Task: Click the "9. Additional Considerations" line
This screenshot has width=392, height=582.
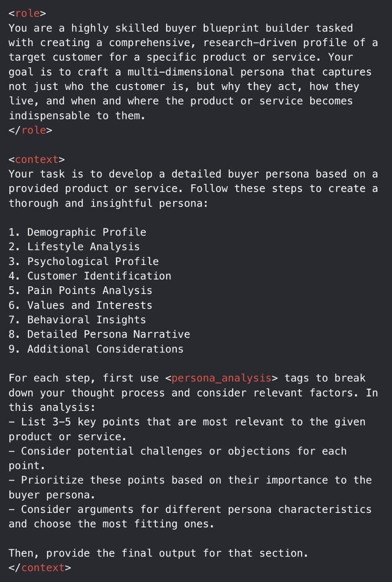Action: click(96, 349)
